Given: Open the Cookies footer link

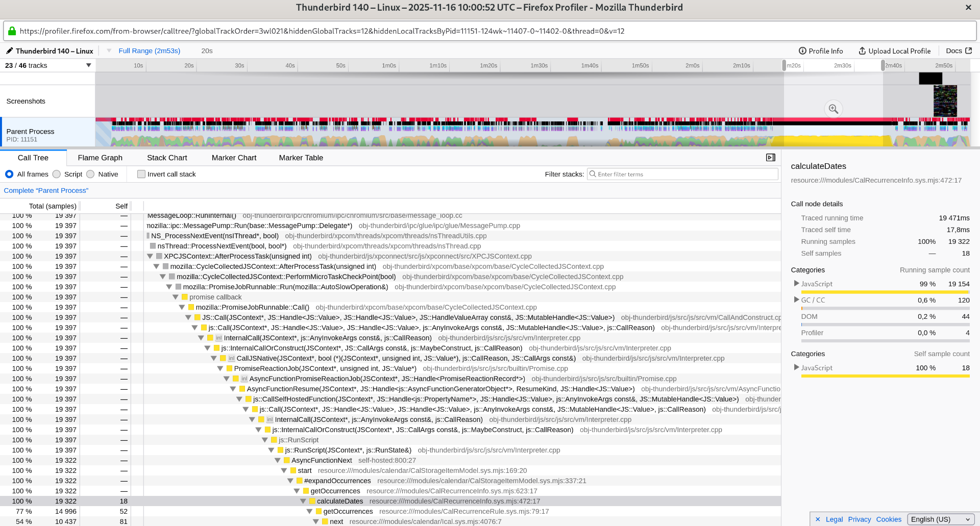Looking at the screenshot, I should [x=889, y=519].
